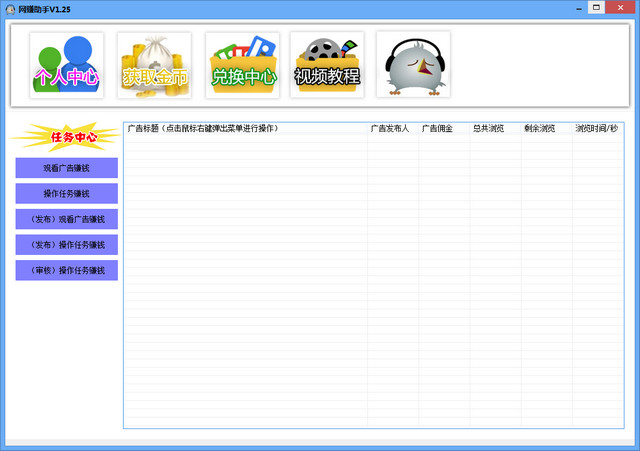Select the 操作任务赚钱 button
The width and height of the screenshot is (640, 451).
point(66,194)
